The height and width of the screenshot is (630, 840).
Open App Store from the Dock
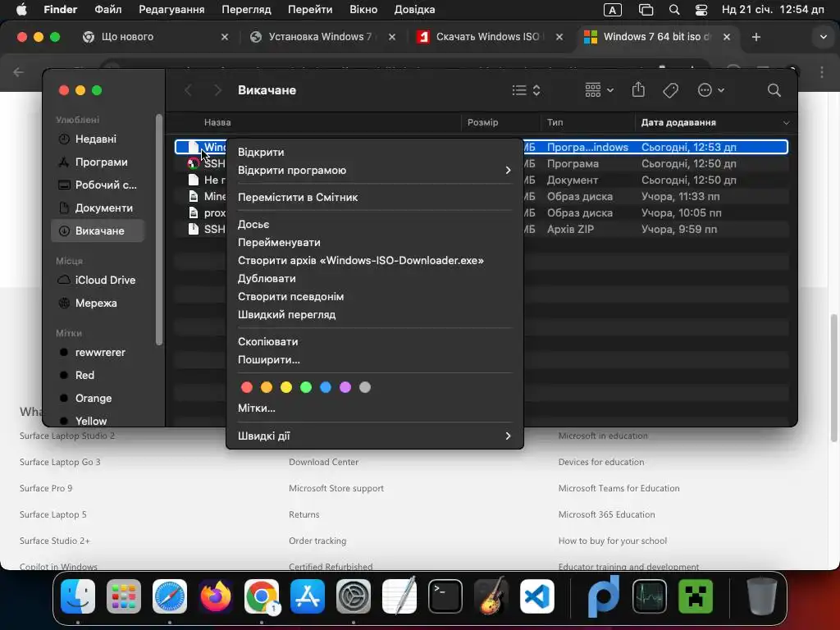point(308,596)
